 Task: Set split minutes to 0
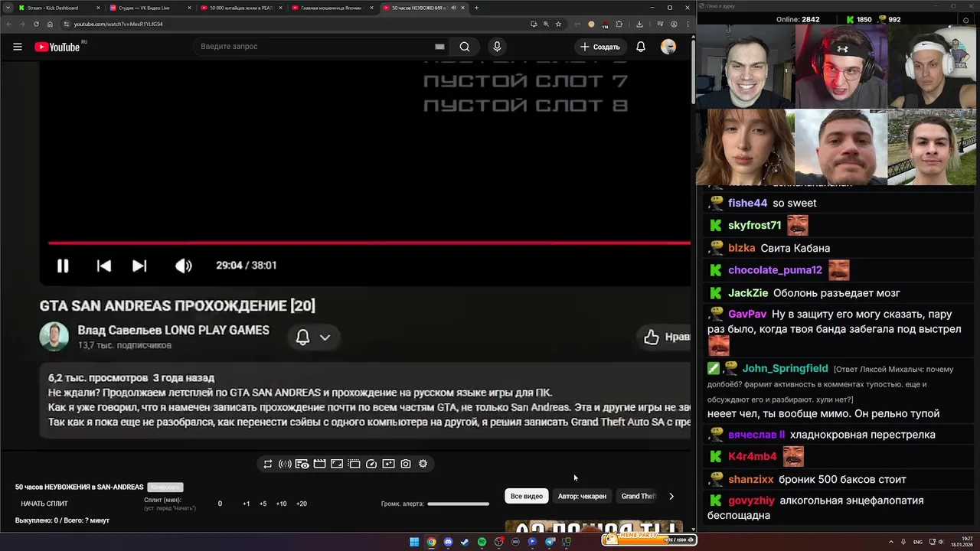(220, 504)
